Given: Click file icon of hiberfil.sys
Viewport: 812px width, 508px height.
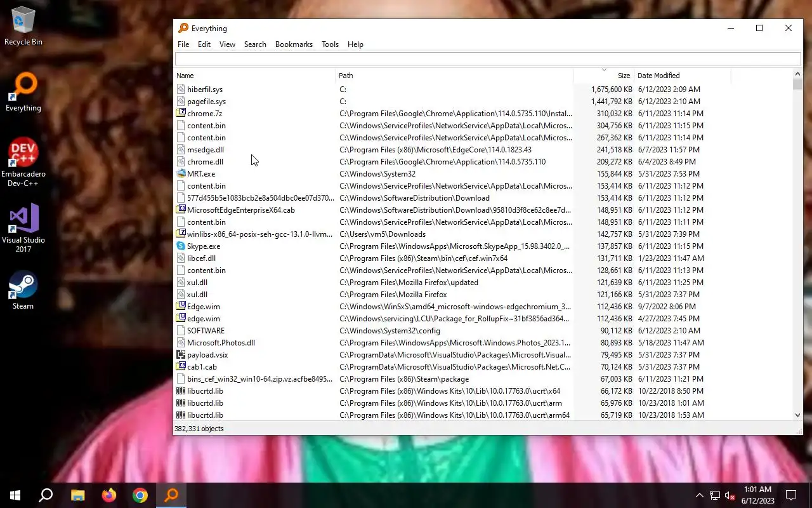Looking at the screenshot, I should 181,90.
